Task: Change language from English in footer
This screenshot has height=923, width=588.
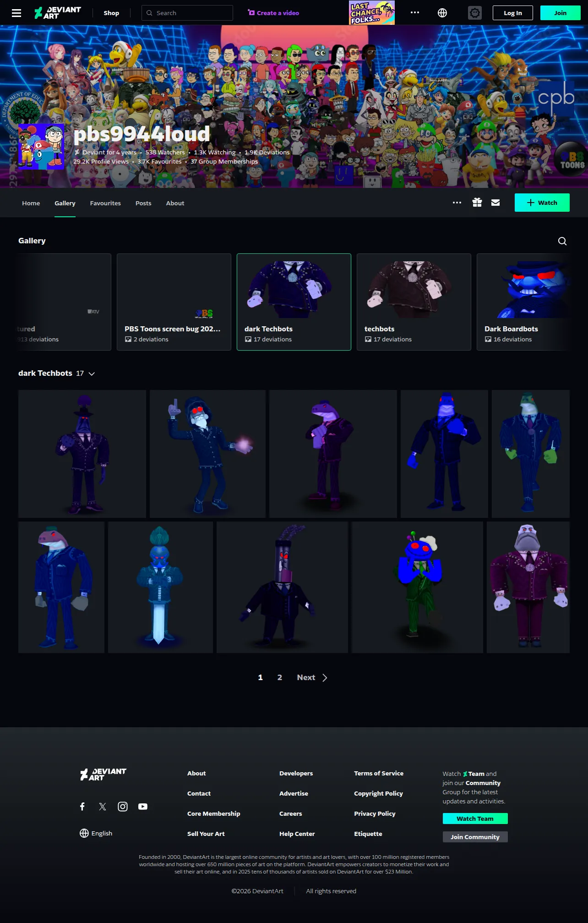Action: pos(96,833)
